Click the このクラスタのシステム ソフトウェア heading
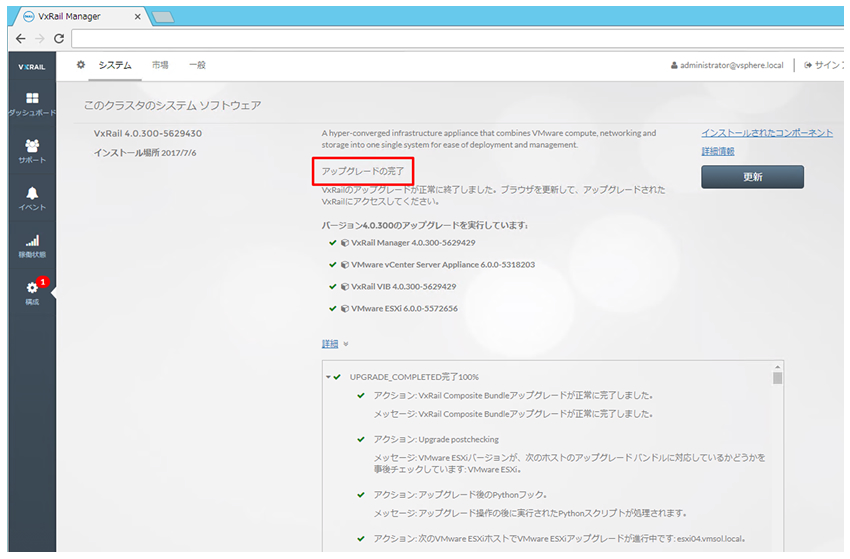 (x=172, y=106)
